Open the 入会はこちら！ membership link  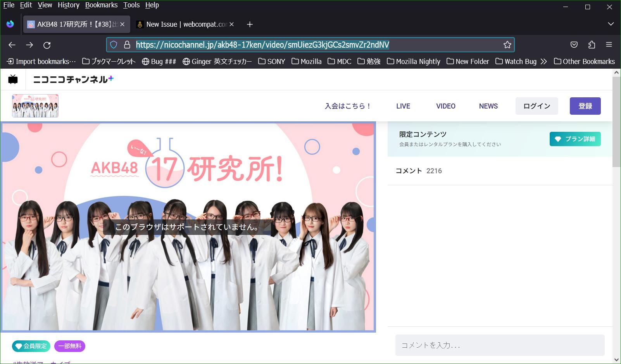(x=347, y=106)
